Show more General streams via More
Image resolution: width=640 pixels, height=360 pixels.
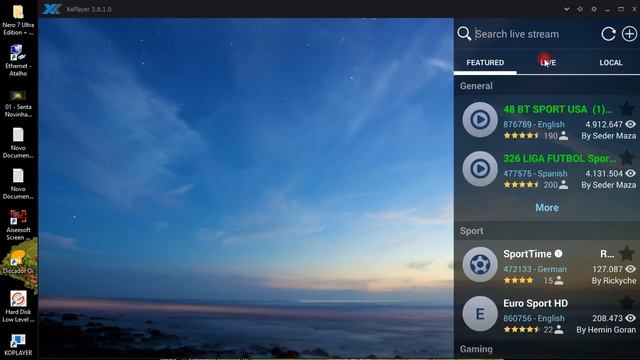point(547,207)
